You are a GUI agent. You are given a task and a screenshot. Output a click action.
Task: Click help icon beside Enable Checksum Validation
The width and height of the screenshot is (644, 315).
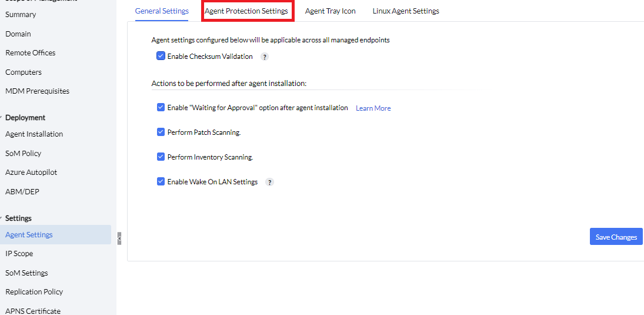click(x=265, y=57)
